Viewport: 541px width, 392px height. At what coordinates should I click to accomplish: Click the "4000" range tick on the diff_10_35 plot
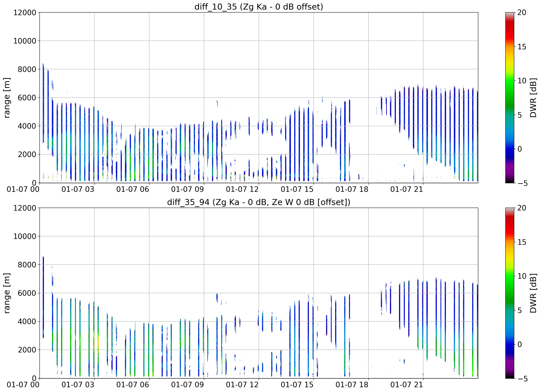(27, 126)
